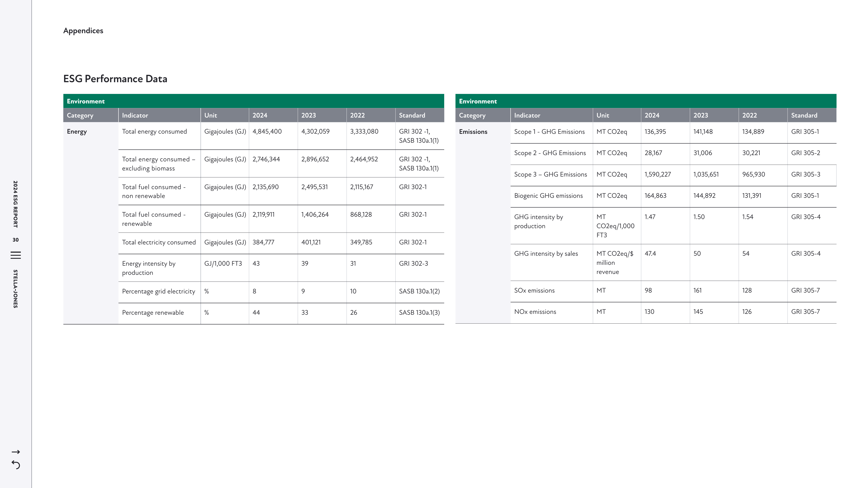Screen dimensions: 868x488
Task: Select the 'Appendices' heading
Action: tap(83, 31)
